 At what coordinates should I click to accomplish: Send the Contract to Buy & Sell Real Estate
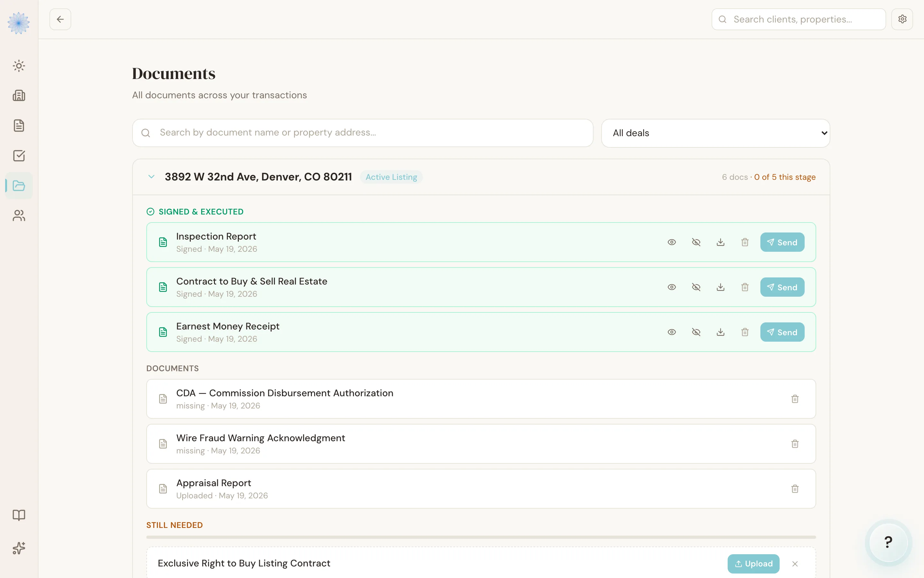coord(782,287)
